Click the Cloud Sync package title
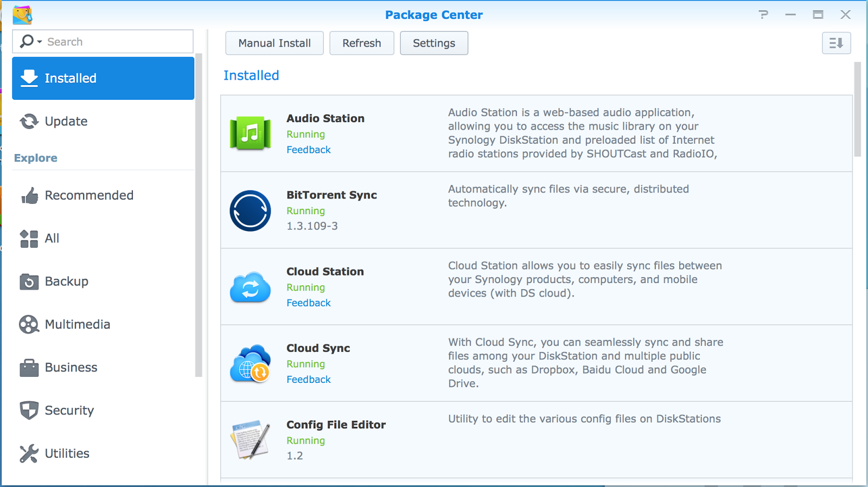The width and height of the screenshot is (868, 487). [x=318, y=348]
